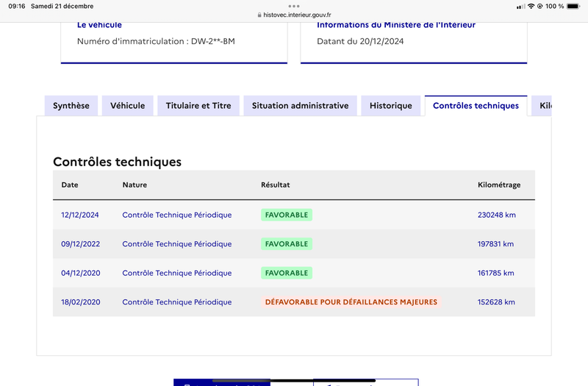The width and height of the screenshot is (588, 386).
Task: Open the partially visible Kilométrage tab
Action: tap(542, 106)
